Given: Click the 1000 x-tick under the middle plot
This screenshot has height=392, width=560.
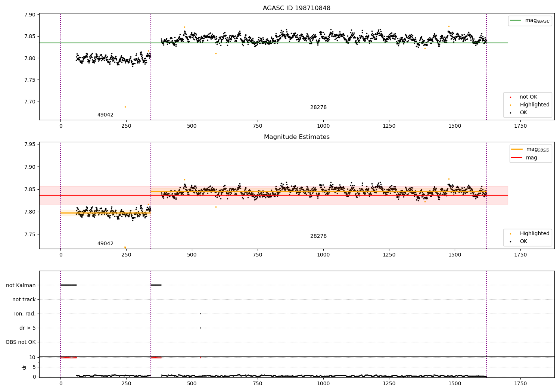Looking at the screenshot, I should tap(323, 255).
